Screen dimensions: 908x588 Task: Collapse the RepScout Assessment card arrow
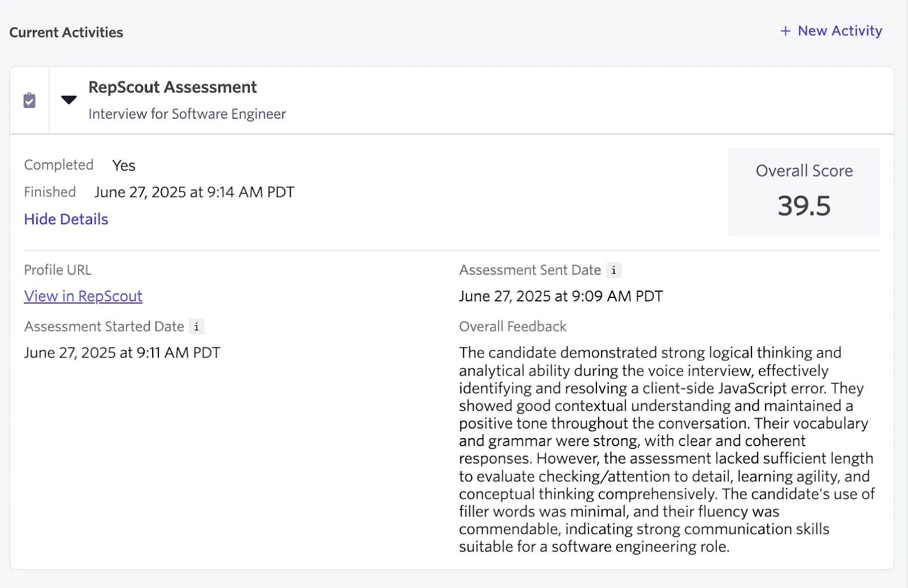(69, 100)
